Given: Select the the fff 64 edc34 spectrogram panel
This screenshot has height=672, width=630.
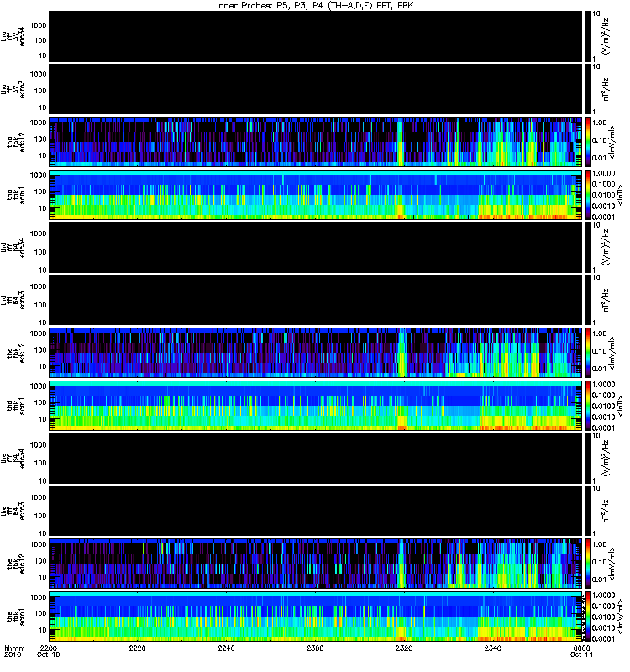Looking at the screenshot, I should [316, 458].
